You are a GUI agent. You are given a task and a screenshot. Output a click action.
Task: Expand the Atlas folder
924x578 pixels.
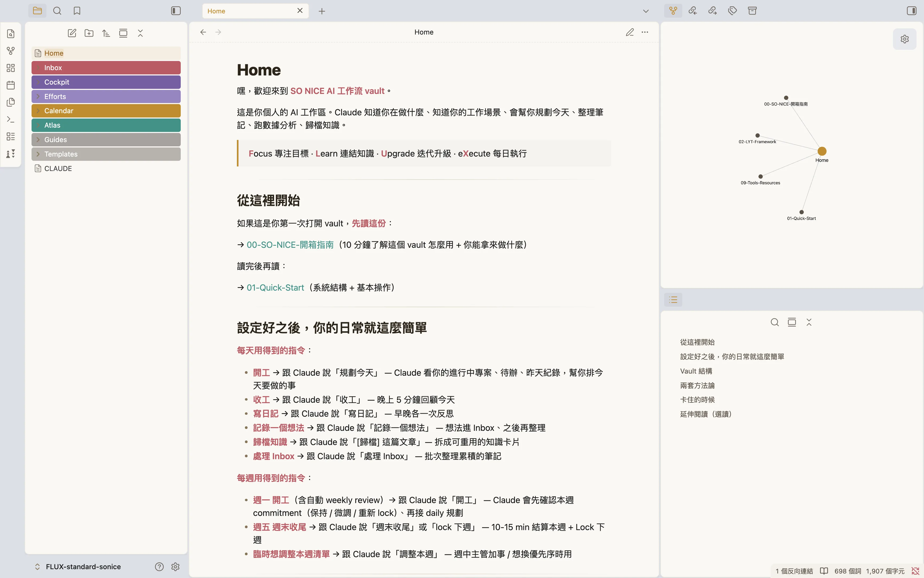point(106,126)
